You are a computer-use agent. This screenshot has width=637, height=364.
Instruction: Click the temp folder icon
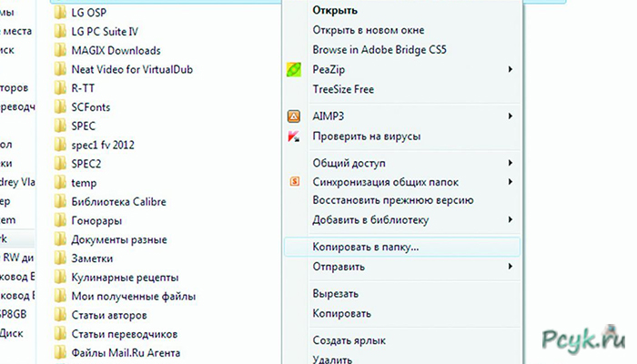pyautogui.click(x=60, y=183)
